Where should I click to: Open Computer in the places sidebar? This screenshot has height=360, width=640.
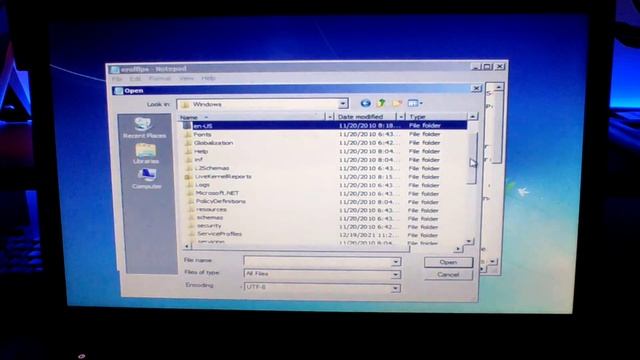coord(147,179)
